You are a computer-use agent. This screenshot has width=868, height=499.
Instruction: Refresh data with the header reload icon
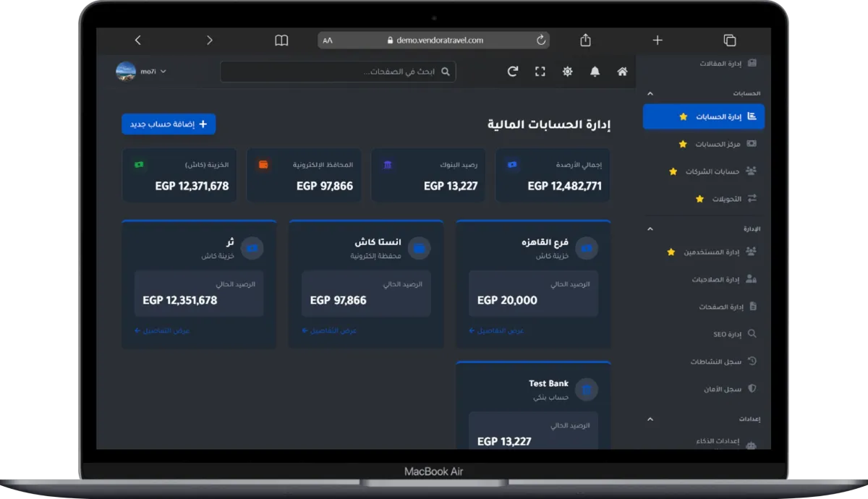tap(513, 72)
